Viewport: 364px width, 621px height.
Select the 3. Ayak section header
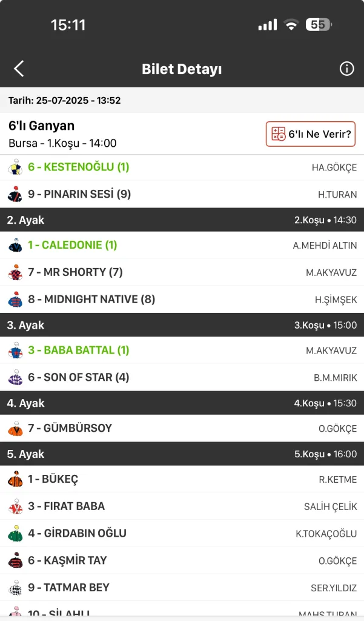coord(182,325)
